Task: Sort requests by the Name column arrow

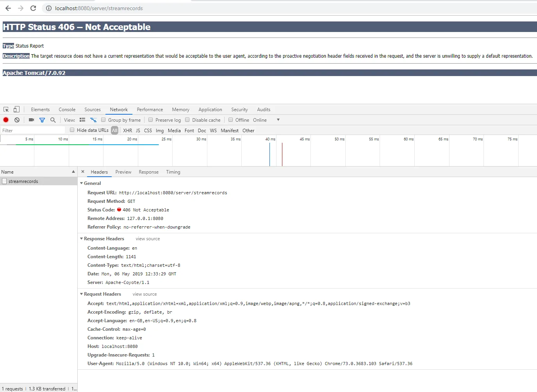Action: [x=73, y=172]
